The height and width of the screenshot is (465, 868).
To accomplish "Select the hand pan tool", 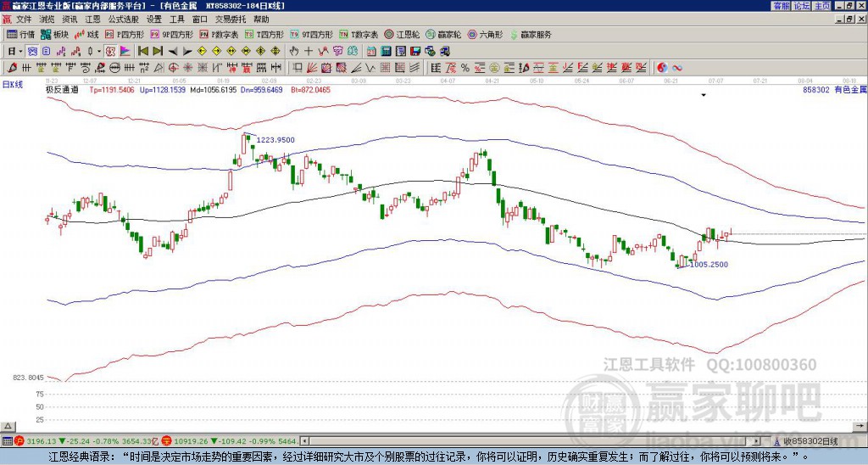I will (x=294, y=52).
